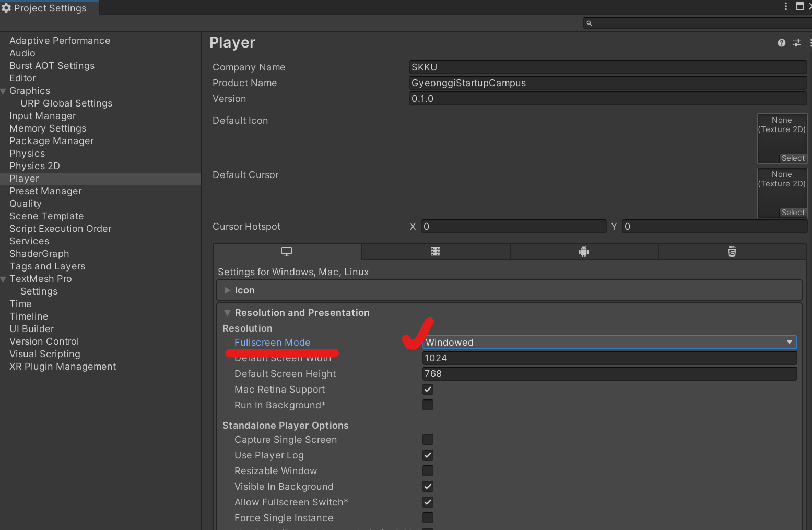Image resolution: width=812 pixels, height=530 pixels.
Task: Maximize the Project Settings window
Action: click(799, 6)
